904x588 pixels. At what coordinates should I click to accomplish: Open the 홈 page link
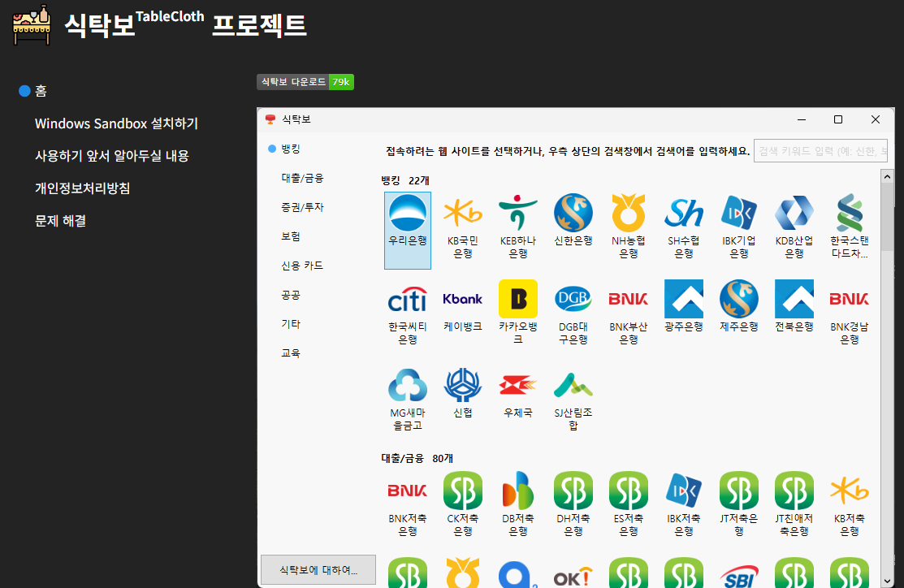pos(41,90)
